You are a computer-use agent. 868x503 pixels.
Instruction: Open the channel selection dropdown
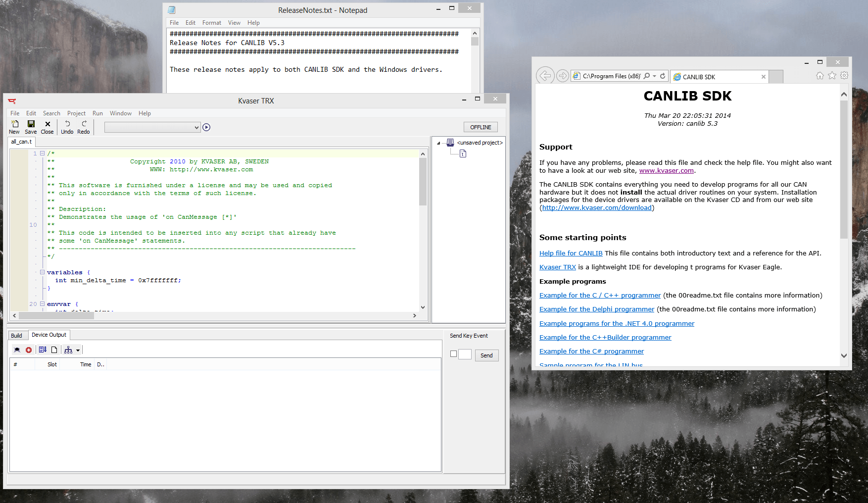[197, 127]
